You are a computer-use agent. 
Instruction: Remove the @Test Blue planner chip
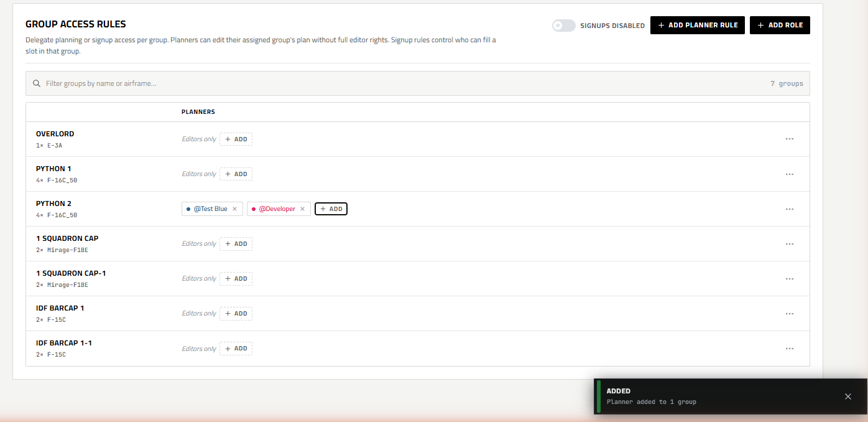[234, 209]
